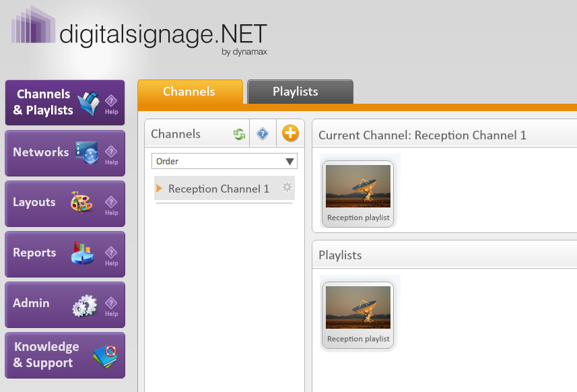The image size is (577, 392).
Task: Select Reception playlist thumbnail under Playlists
Action: tap(358, 315)
